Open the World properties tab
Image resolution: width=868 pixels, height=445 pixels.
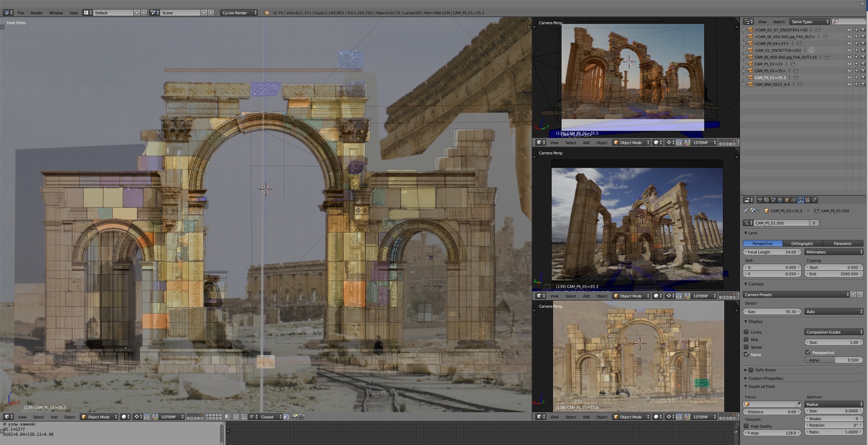tap(780, 200)
